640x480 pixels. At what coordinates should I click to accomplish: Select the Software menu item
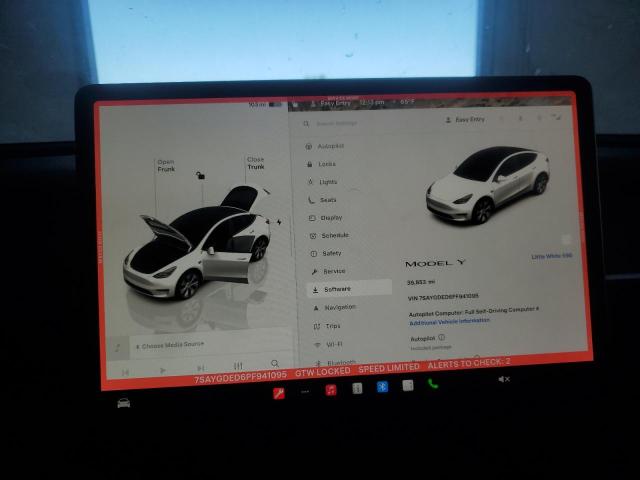tap(349, 289)
